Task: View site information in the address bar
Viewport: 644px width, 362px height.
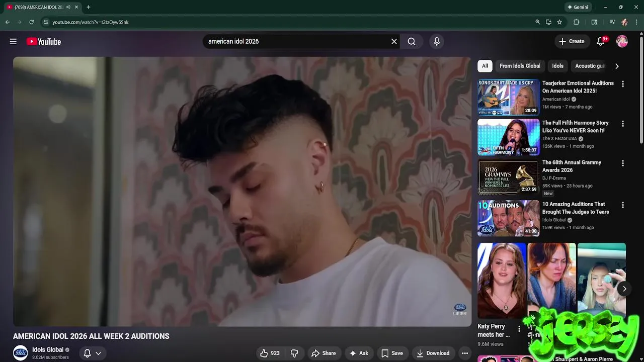Action: [46, 22]
